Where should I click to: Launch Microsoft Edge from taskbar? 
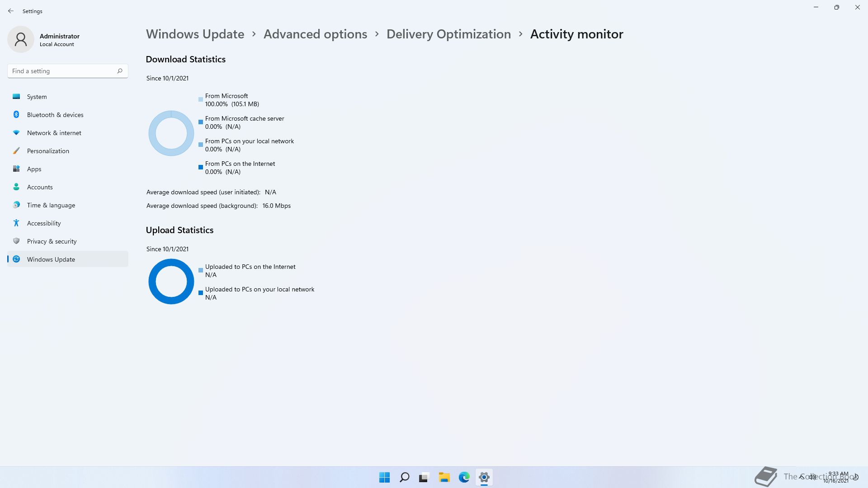click(464, 477)
